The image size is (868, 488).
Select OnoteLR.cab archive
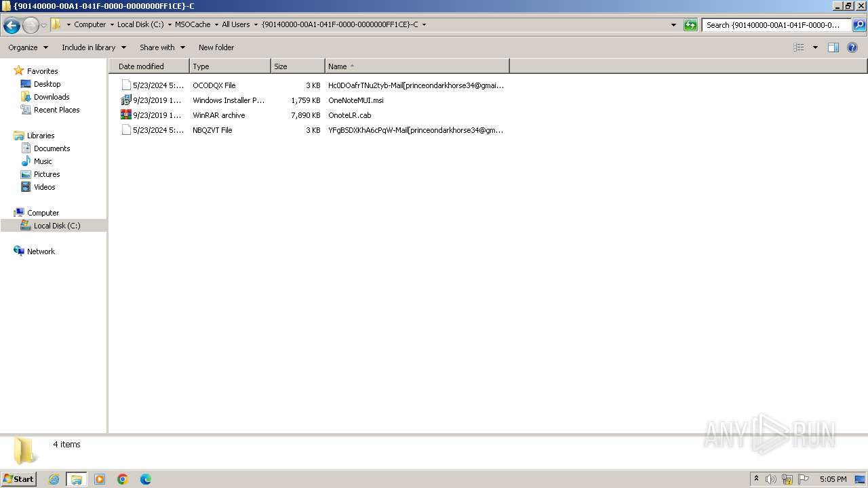(x=350, y=115)
